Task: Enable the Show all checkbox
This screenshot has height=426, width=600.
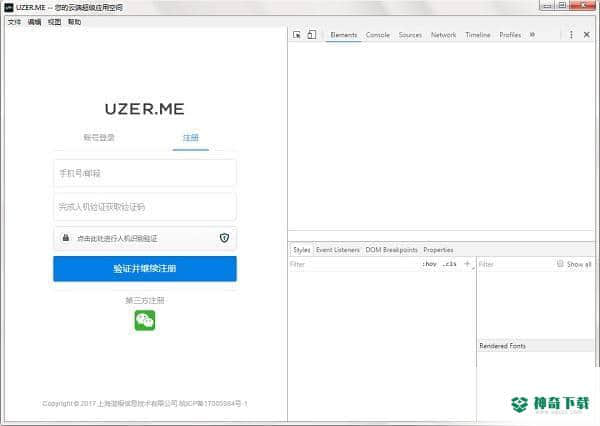Action: point(560,264)
